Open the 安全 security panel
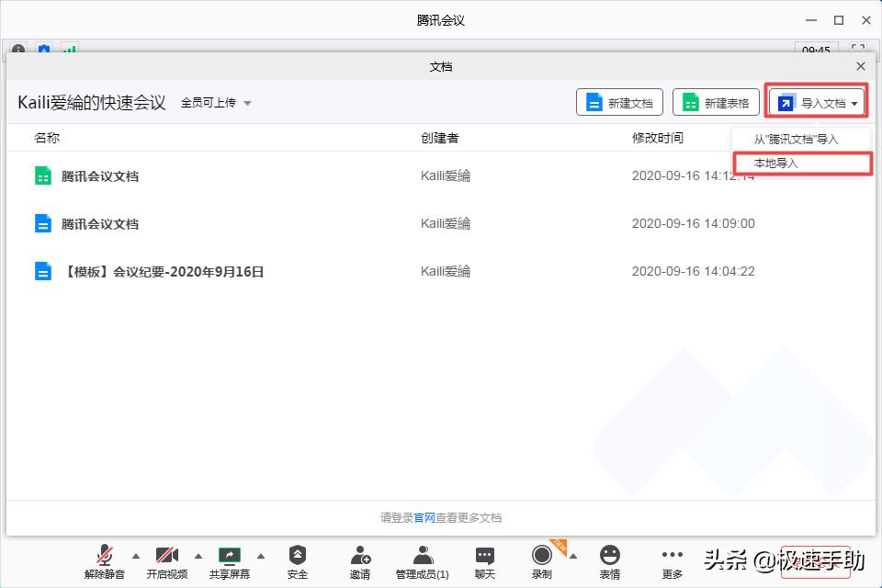 [297, 561]
